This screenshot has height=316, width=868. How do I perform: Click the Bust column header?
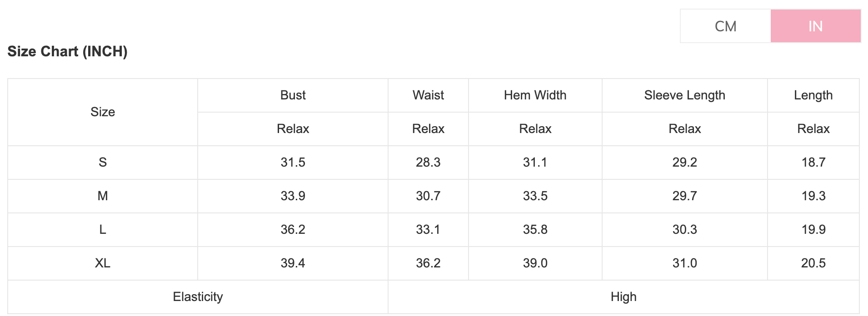coord(293,95)
